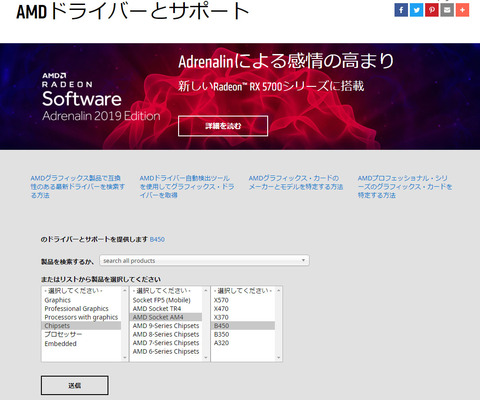Select Chipsets category
Screen dimensions: 480x400
coord(82,326)
